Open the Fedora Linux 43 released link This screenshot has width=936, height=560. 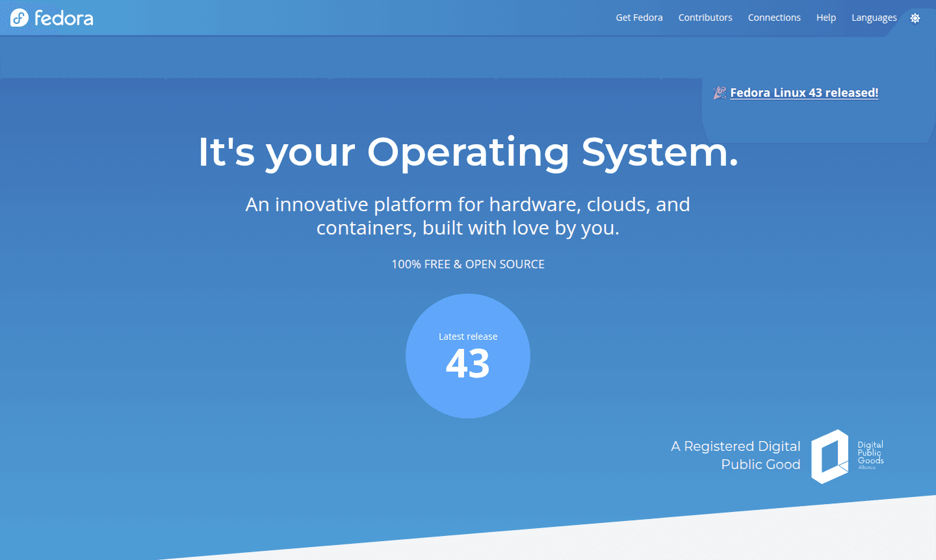click(804, 92)
